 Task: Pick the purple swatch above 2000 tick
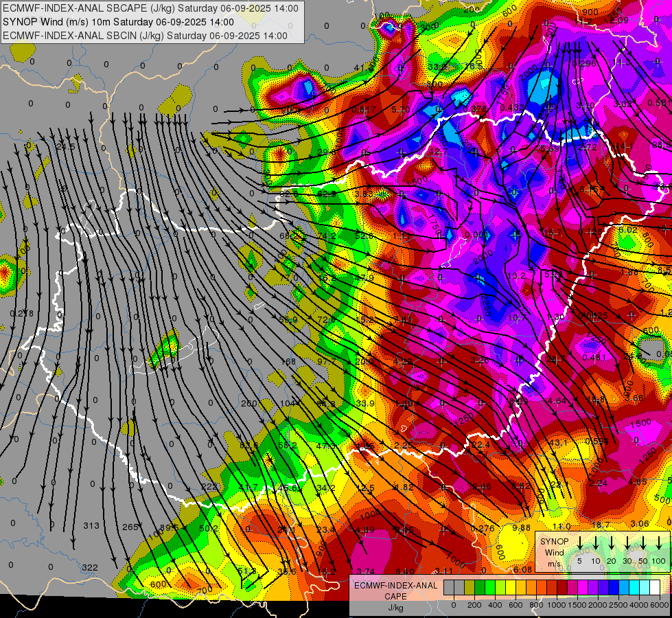pyautogui.click(x=593, y=588)
